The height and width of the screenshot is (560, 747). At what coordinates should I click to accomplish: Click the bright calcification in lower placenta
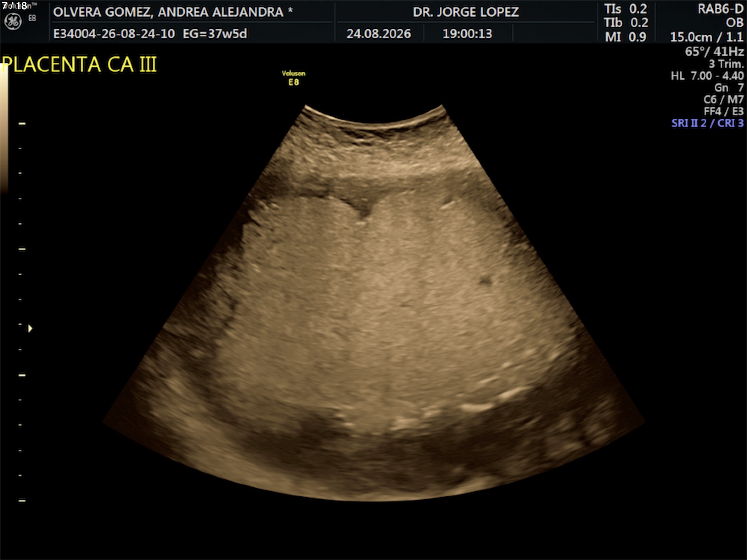pos(476,408)
